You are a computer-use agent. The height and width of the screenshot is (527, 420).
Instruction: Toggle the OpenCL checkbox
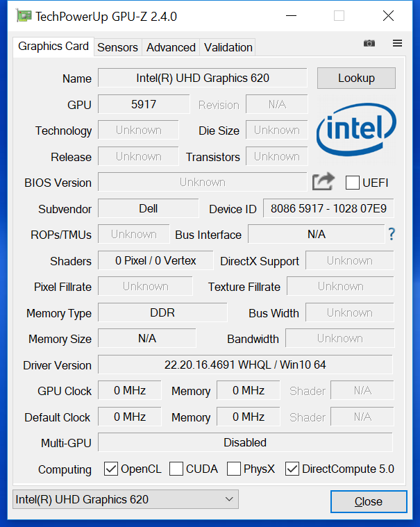pyautogui.click(x=111, y=469)
